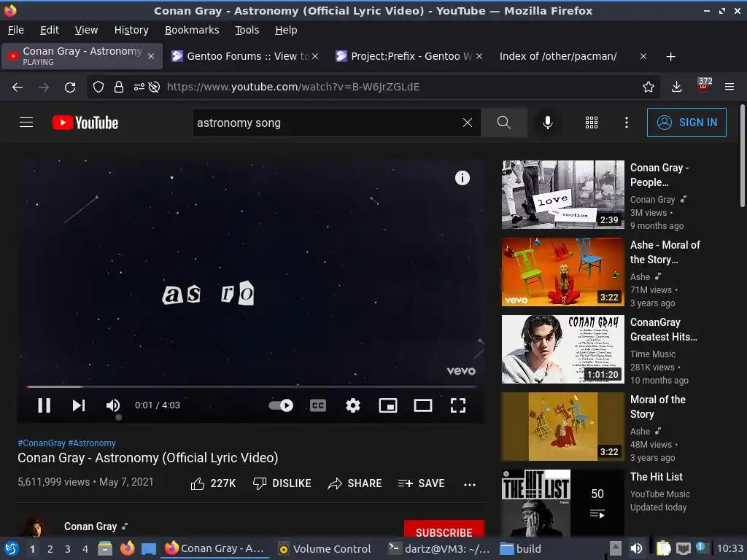
Task: Switch to Gentoo Forums tab
Action: pos(244,56)
